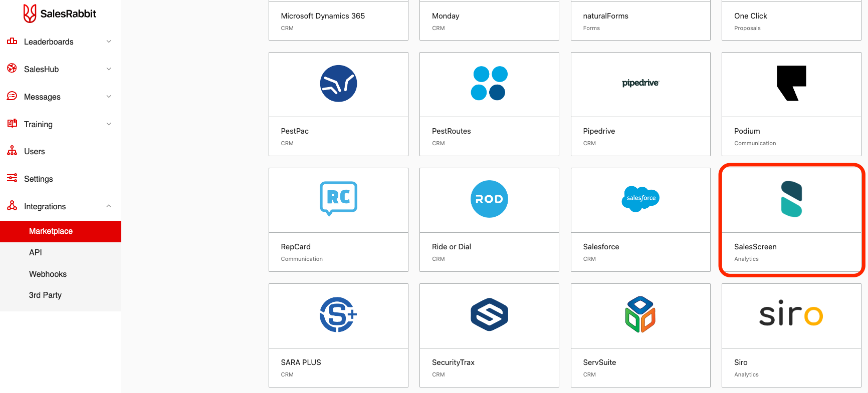
Task: Click the Leaderboards sidebar label
Action: 49,42
